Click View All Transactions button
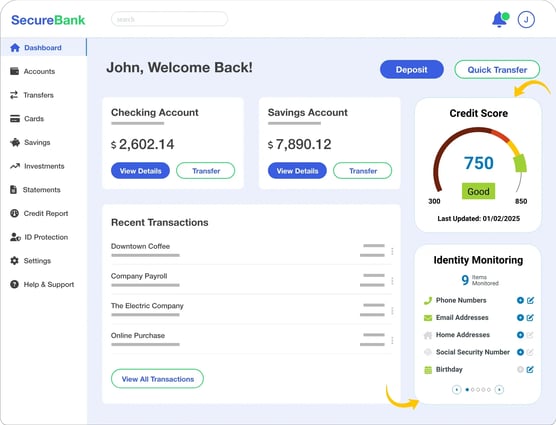The image size is (556, 425). 157,379
